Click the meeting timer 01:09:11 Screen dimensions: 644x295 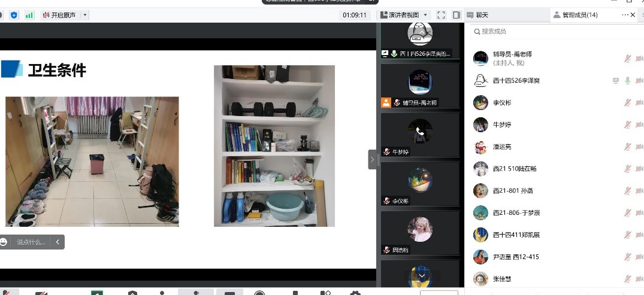[355, 15]
